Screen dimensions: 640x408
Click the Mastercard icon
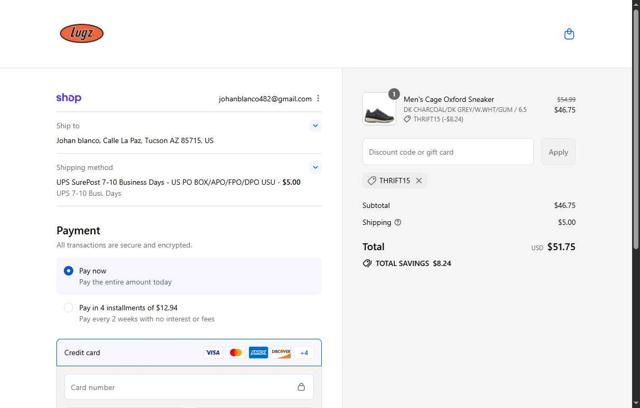(236, 353)
